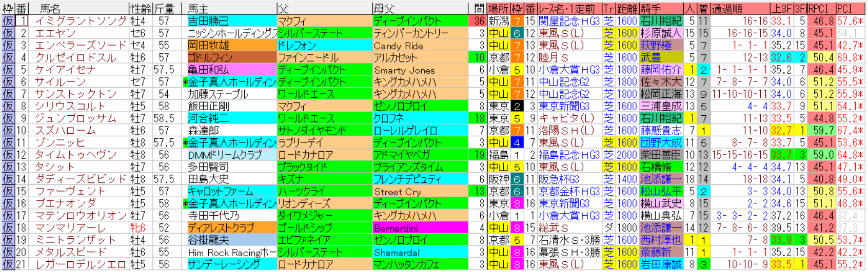Viewport: 868px width, 272px height.
Task: Open the 関屋記念HG3 previous race
Action: pos(569,21)
